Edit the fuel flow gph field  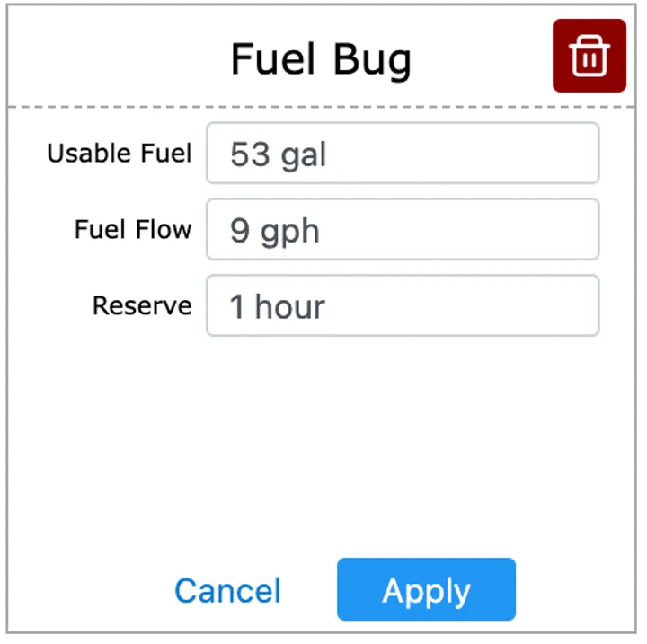403,230
